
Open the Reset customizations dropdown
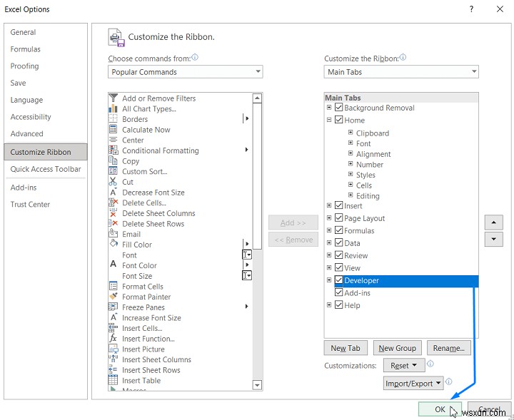pos(404,365)
